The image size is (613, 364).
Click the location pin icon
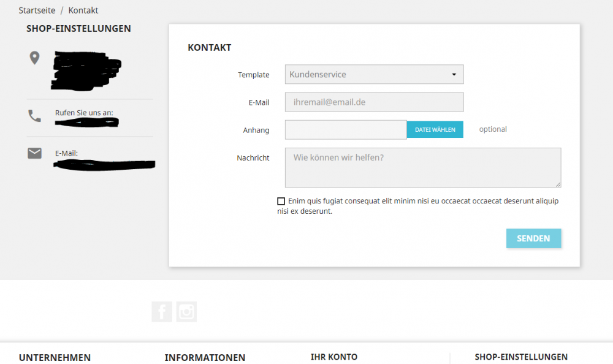(34, 58)
